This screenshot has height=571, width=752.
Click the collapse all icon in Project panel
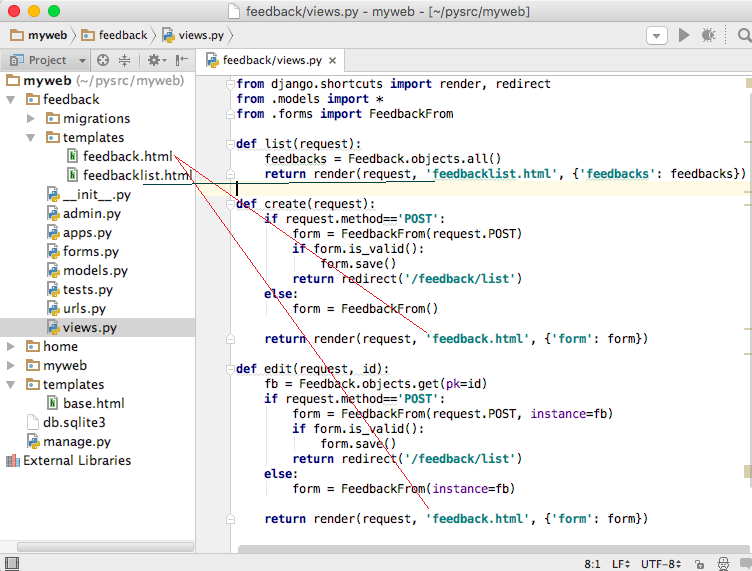pos(124,60)
